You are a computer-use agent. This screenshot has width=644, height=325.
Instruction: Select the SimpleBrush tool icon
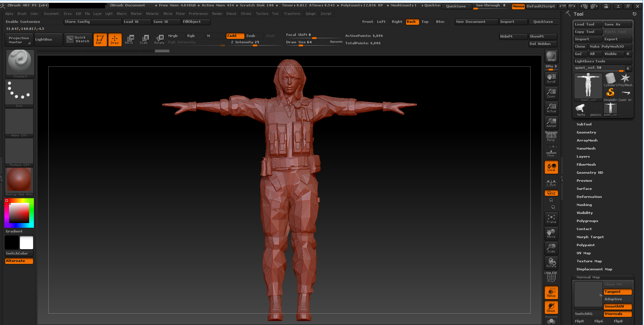pyautogui.click(x=610, y=95)
